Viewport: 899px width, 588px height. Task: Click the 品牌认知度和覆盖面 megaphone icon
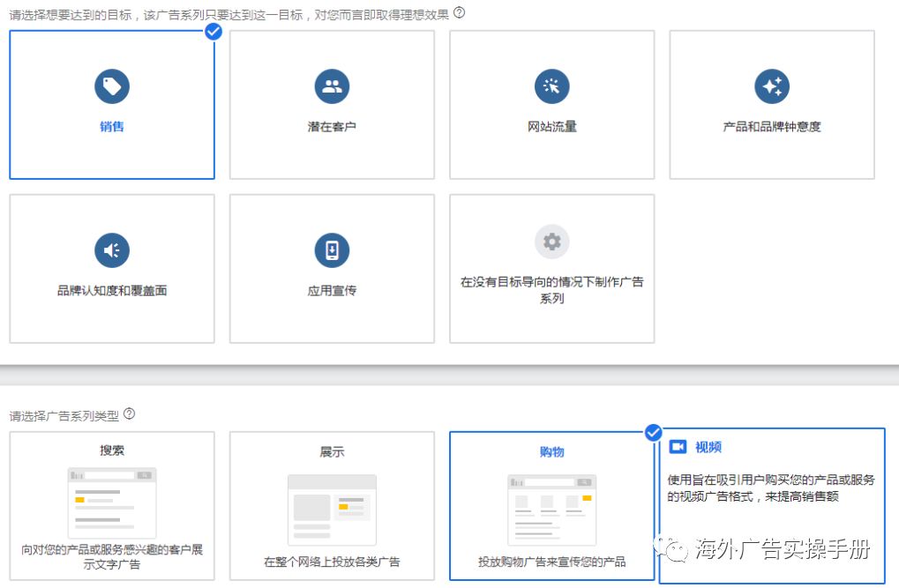pos(111,249)
